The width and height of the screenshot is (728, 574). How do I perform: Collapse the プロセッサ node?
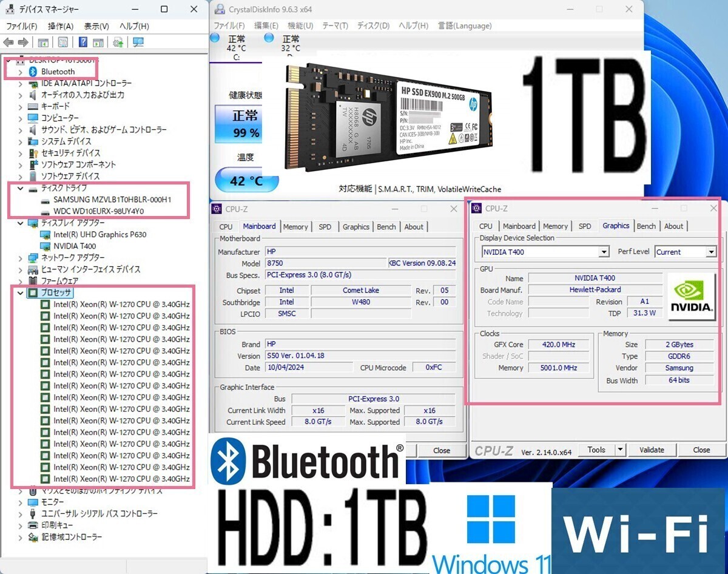click(20, 292)
